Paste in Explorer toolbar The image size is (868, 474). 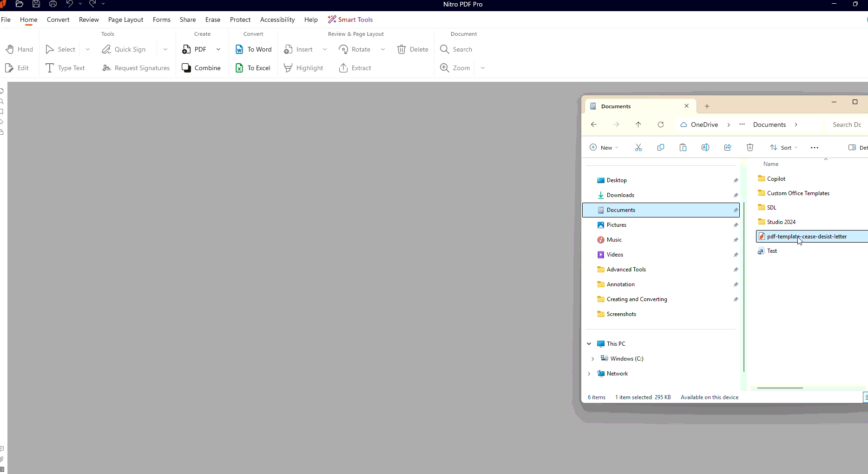(683, 147)
